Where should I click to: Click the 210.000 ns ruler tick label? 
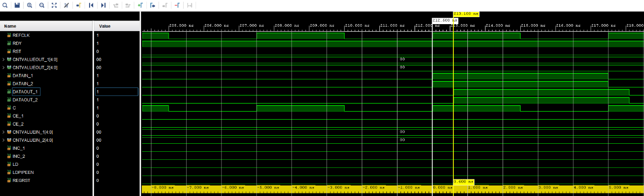[358, 25]
